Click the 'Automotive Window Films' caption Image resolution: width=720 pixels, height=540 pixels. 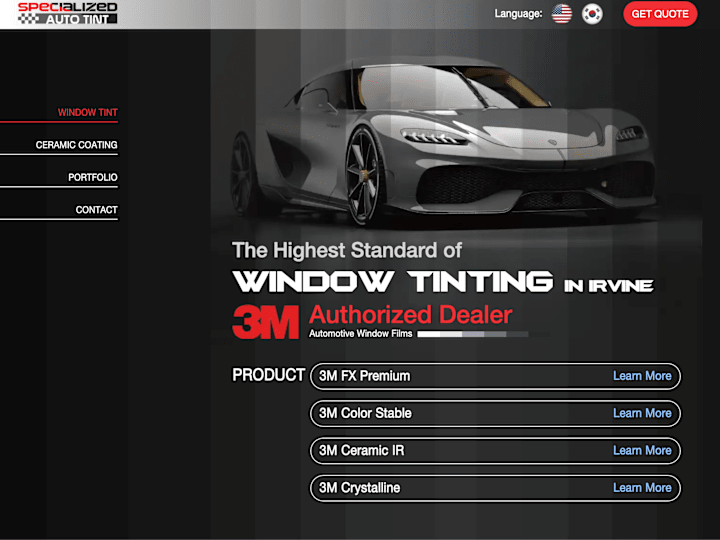pos(360,334)
